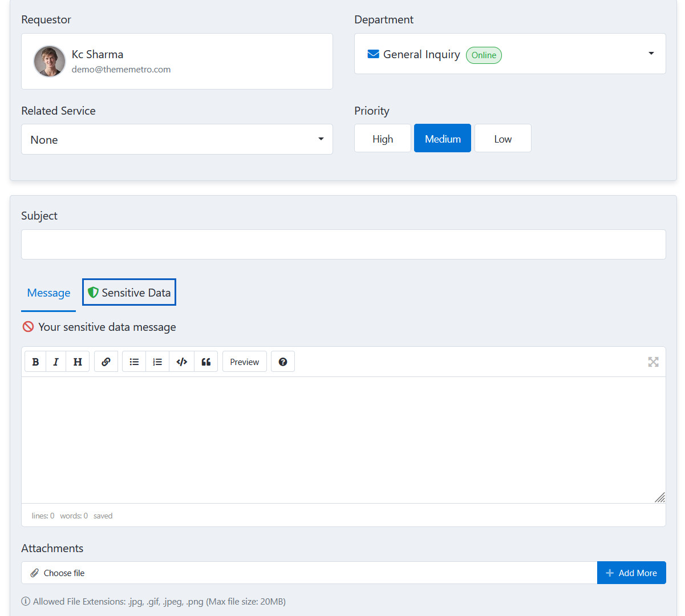The height and width of the screenshot is (616, 685).
Task: Create a numbered ordered list
Action: pyautogui.click(x=157, y=362)
